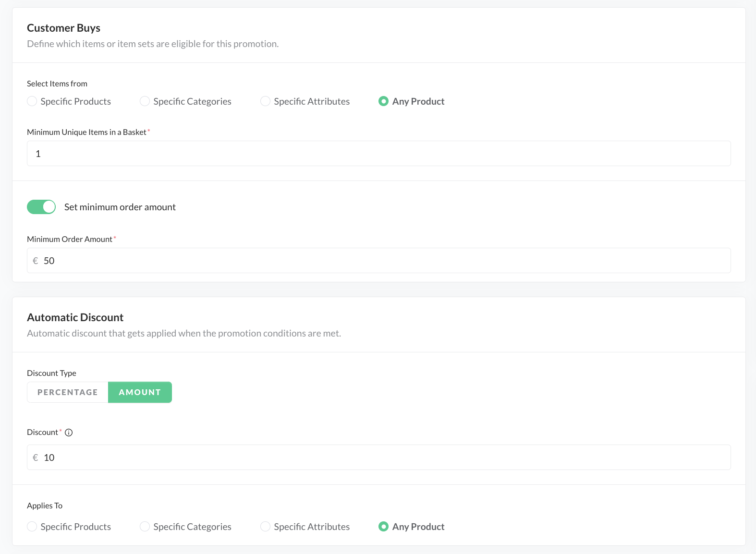Image resolution: width=756 pixels, height=554 pixels.
Task: Focus the Minimum Unique Items in a Basket field
Action: [378, 154]
